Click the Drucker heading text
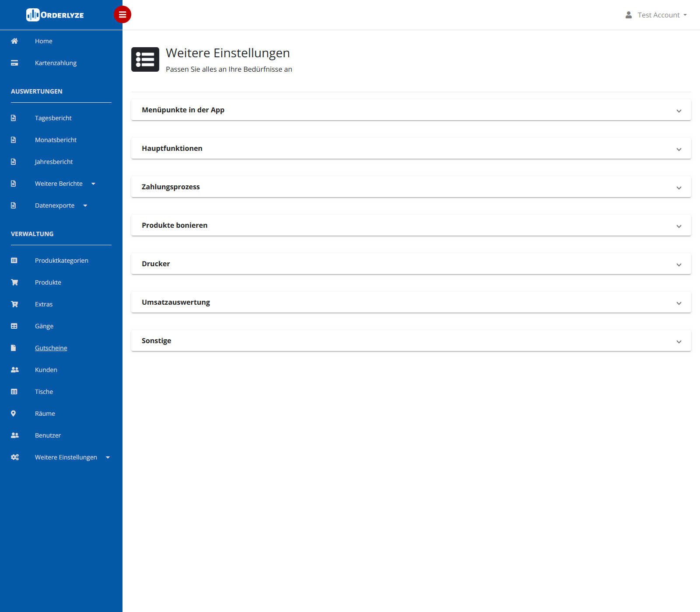Screen dimensions: 700x612 (x=156, y=264)
